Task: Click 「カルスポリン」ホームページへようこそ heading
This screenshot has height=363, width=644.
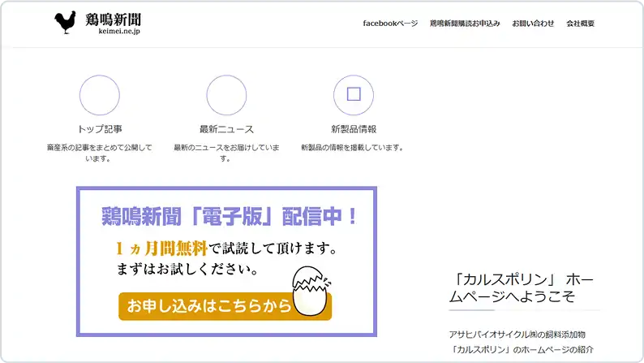Action: [x=523, y=287]
